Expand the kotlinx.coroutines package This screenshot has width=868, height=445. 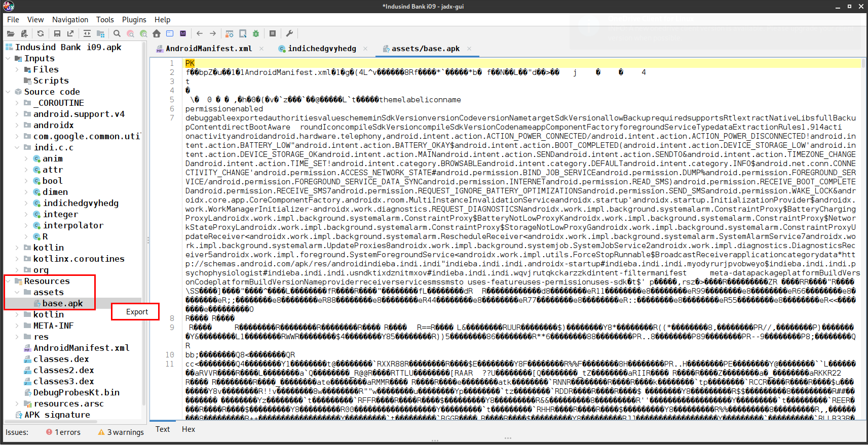point(17,259)
